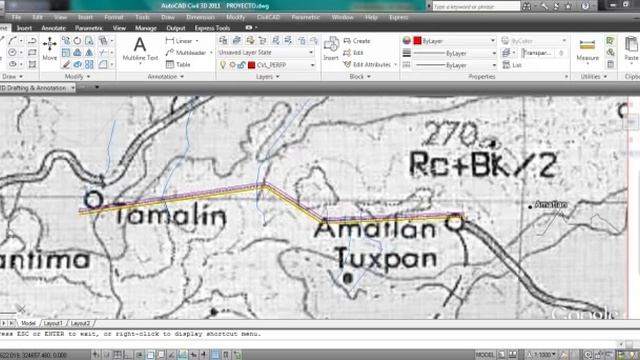
Task: Click Create block button
Action: [x=357, y=41]
